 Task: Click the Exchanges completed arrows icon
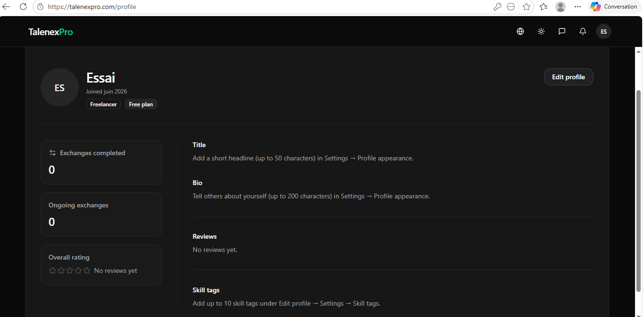[53, 153]
